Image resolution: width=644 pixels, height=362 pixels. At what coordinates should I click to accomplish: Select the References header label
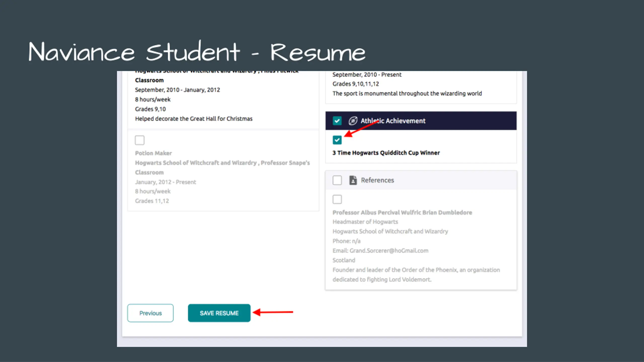click(x=377, y=180)
